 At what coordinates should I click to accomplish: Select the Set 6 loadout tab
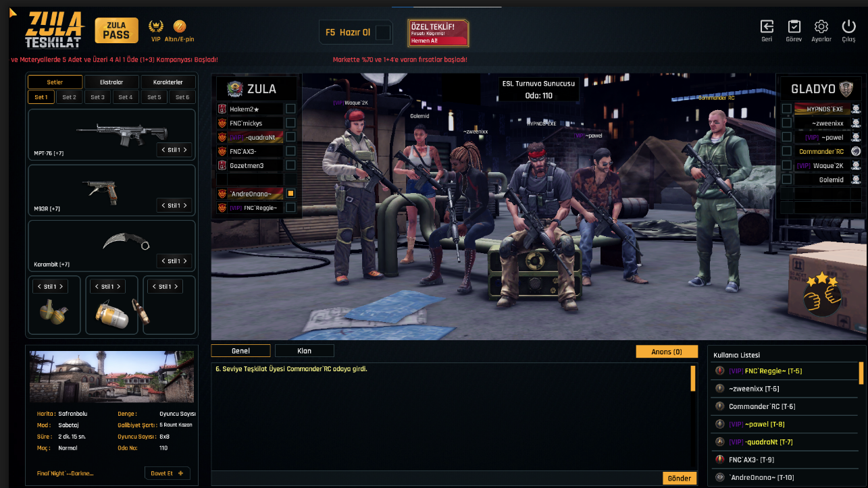pos(182,97)
